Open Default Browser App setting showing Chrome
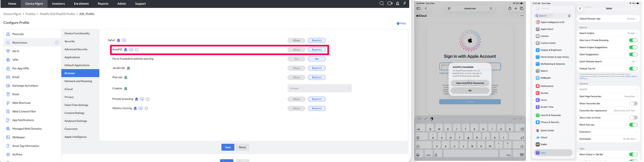Image resolution: width=644 pixels, height=162 pixels. (x=608, y=19)
